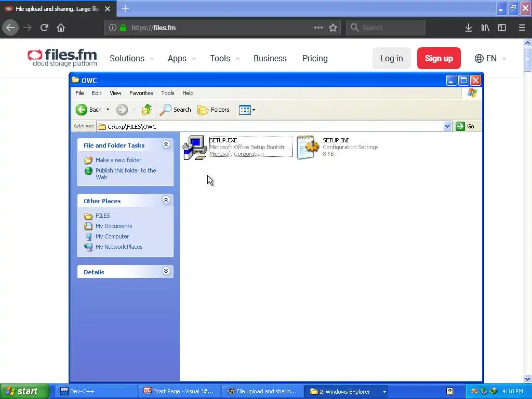
Task: Click the Explorer Search toolbar button
Action: click(176, 110)
